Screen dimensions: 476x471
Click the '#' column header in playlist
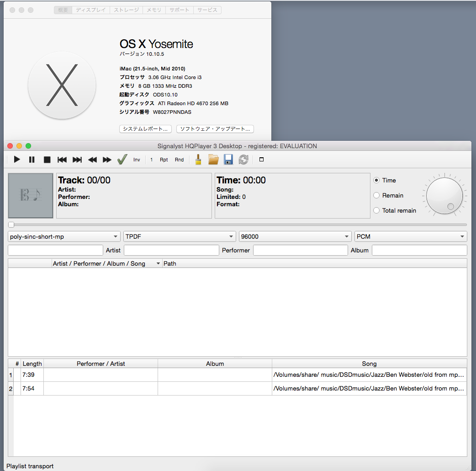tap(17, 364)
